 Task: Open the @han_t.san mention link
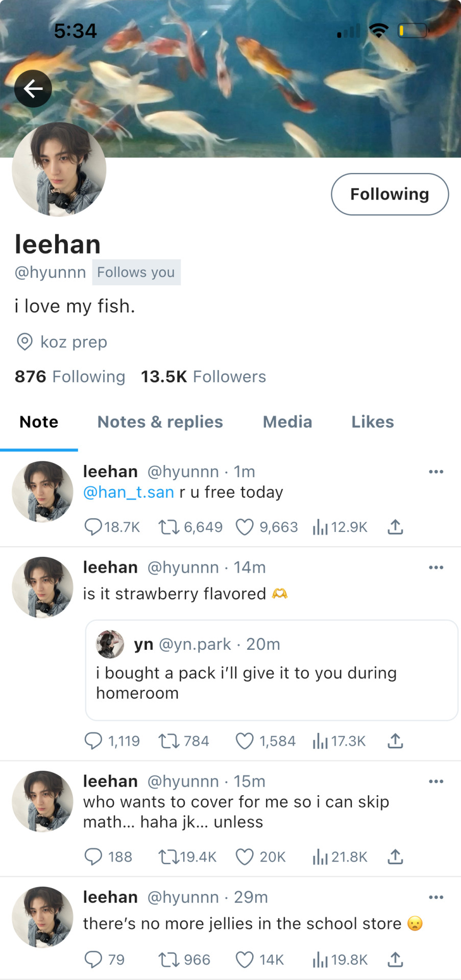pyautogui.click(x=129, y=492)
